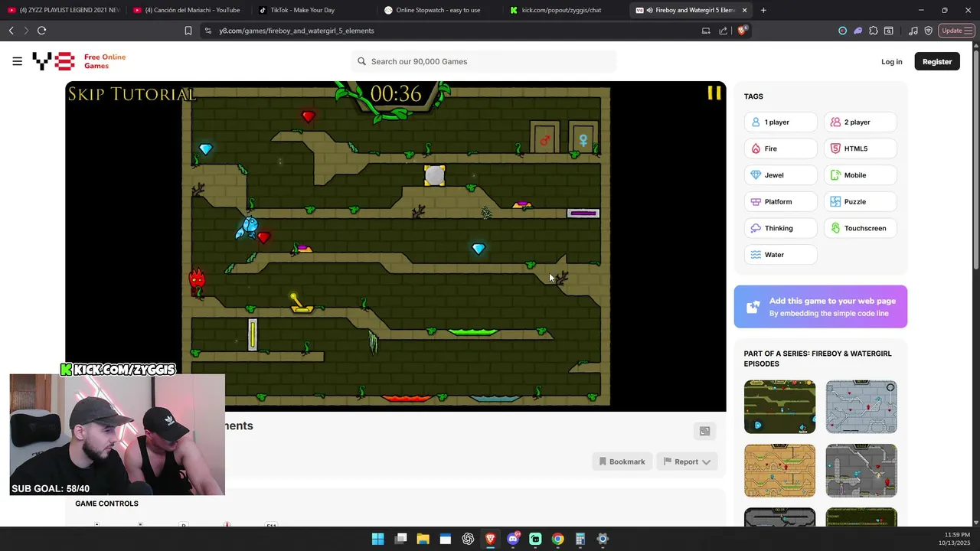Go back in browser history

point(11,31)
